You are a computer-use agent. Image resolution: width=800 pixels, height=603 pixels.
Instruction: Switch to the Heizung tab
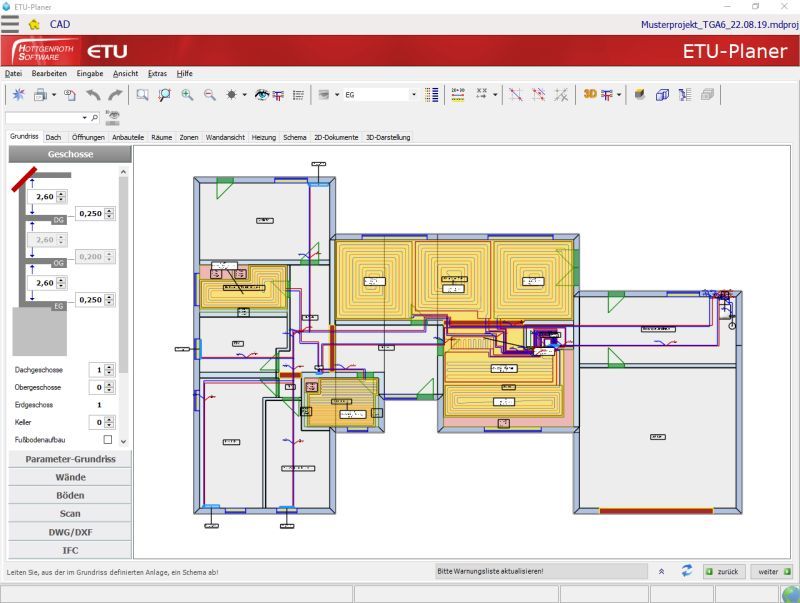[x=263, y=137]
